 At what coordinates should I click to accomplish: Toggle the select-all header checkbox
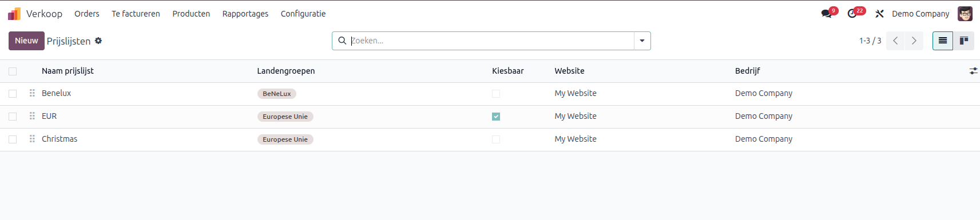13,71
